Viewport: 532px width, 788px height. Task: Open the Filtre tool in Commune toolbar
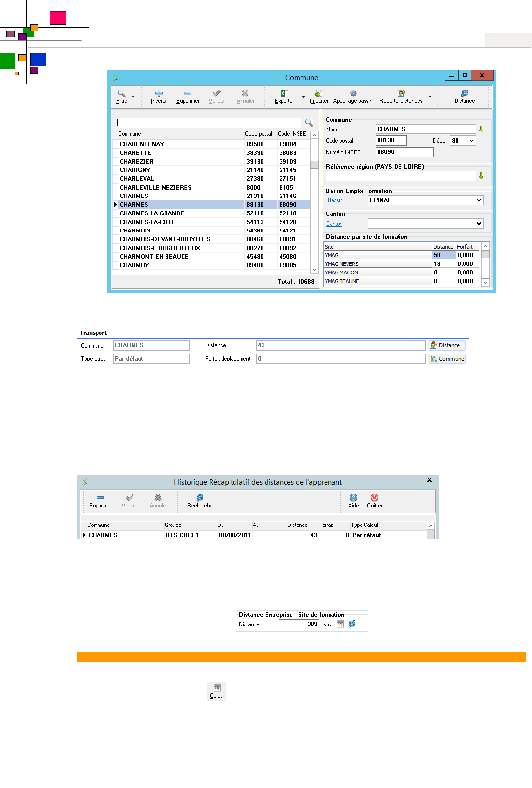pyautogui.click(x=122, y=97)
